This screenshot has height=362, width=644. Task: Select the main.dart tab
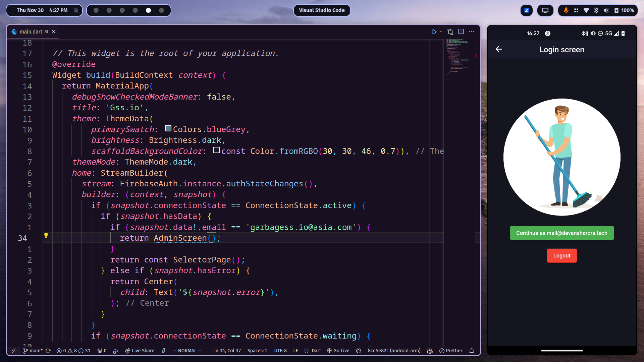point(30,32)
